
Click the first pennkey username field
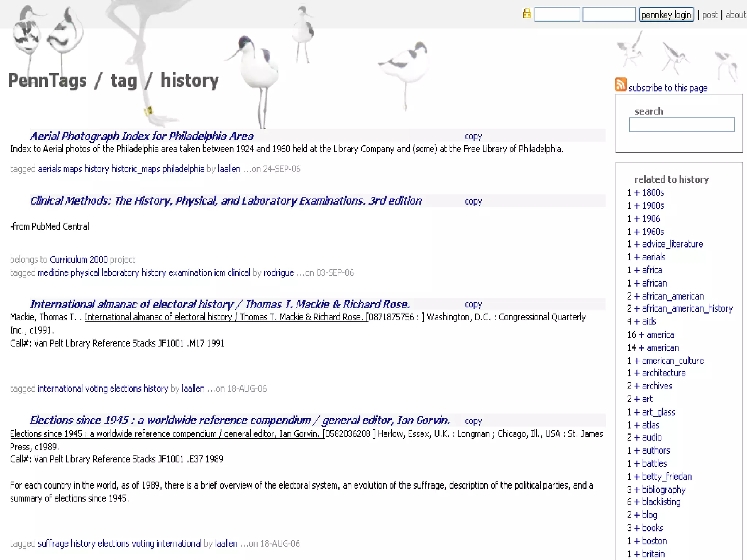click(557, 15)
